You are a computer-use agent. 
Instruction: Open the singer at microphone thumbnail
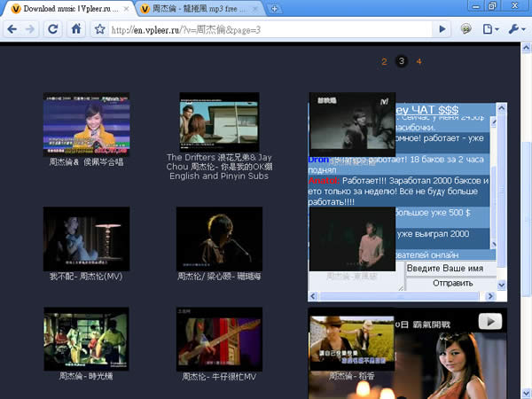point(219,239)
